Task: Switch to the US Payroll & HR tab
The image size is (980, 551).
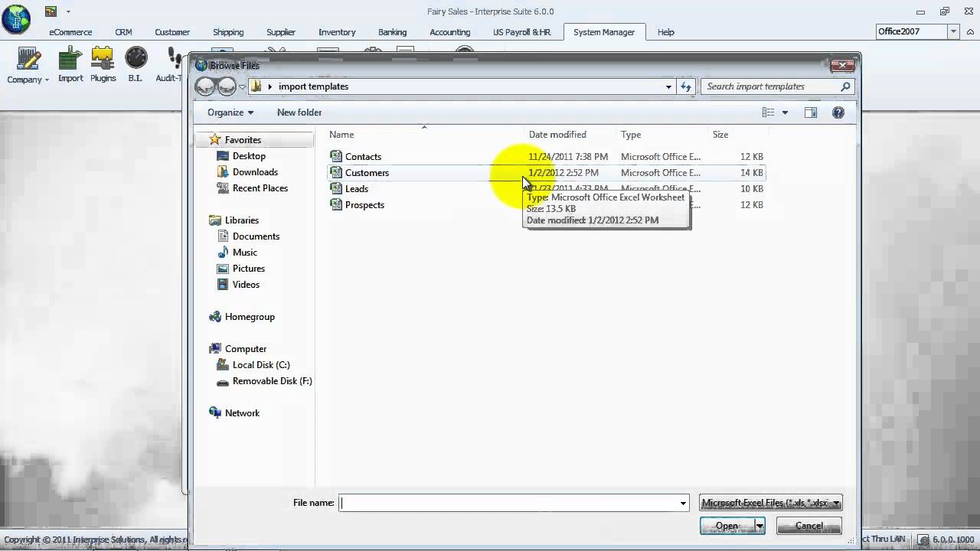Action: [x=522, y=32]
